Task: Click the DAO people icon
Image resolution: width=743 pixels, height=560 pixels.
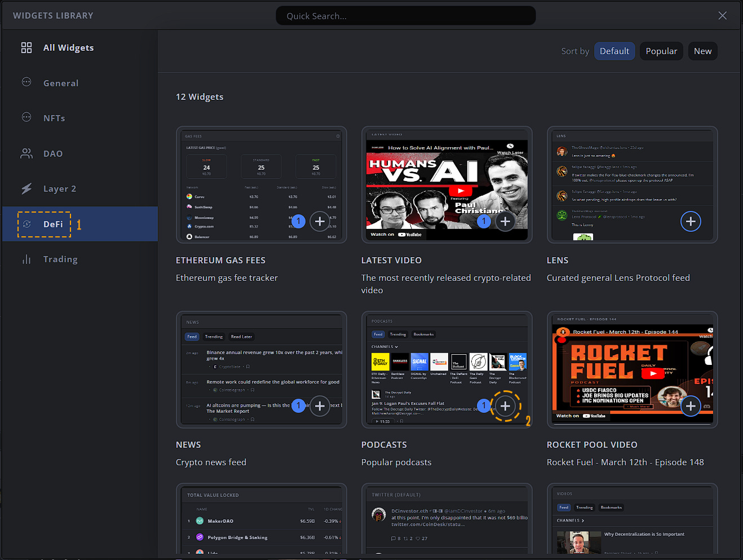Action: click(26, 153)
